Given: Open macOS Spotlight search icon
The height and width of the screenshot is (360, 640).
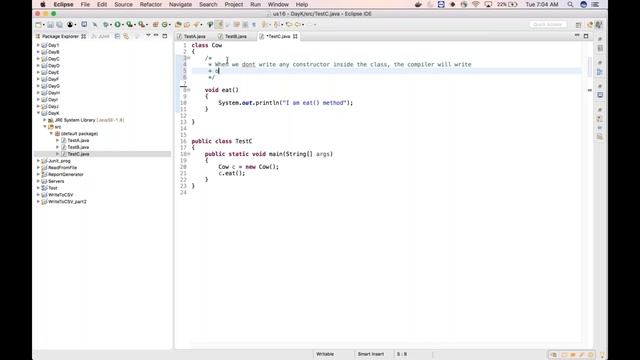Looking at the screenshot, I should click(x=570, y=4).
